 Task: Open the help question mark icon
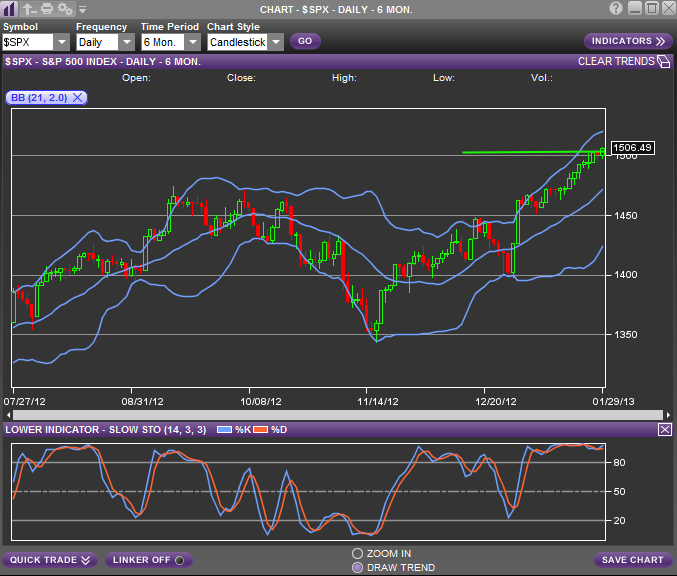(616, 8)
